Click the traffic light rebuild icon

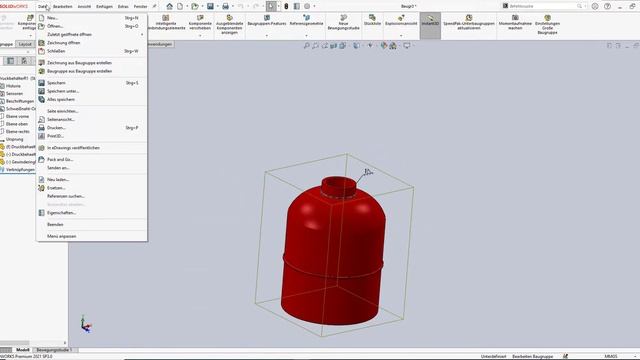[x=286, y=6]
